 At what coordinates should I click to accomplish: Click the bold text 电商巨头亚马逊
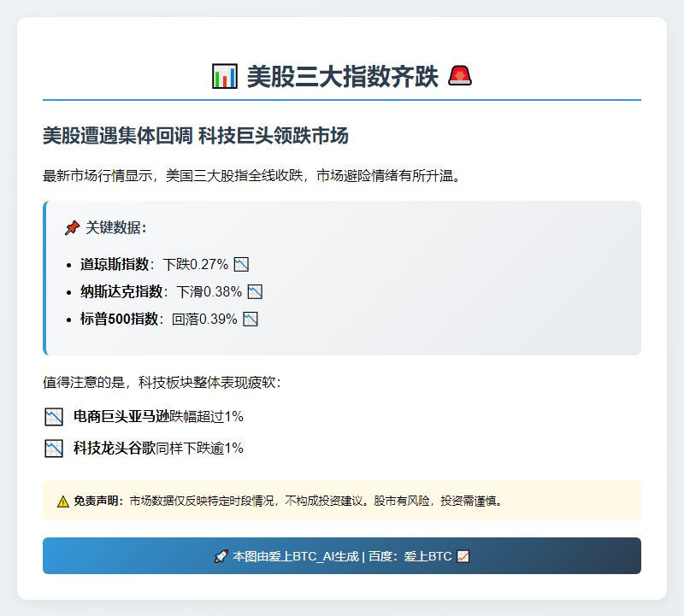pos(121,416)
